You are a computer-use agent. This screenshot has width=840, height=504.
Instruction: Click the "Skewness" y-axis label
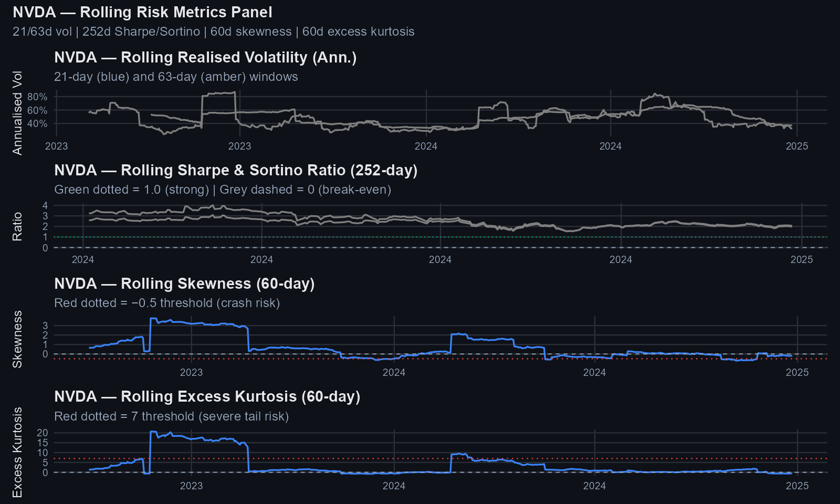17,339
